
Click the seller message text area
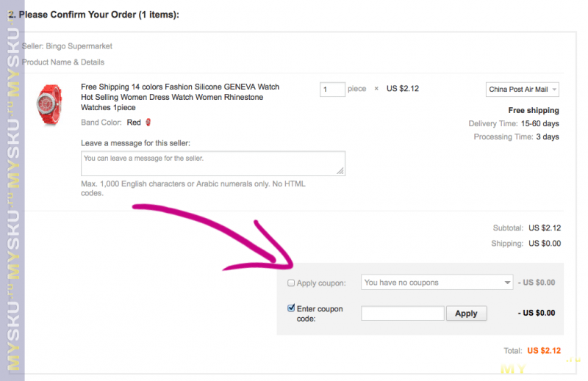pyautogui.click(x=212, y=163)
